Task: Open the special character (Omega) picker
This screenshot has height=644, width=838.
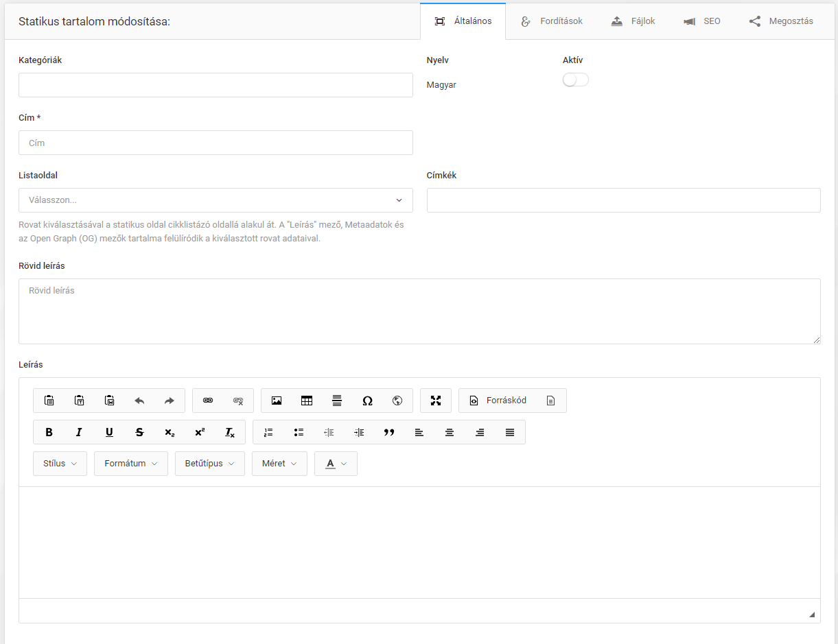Action: (x=367, y=401)
